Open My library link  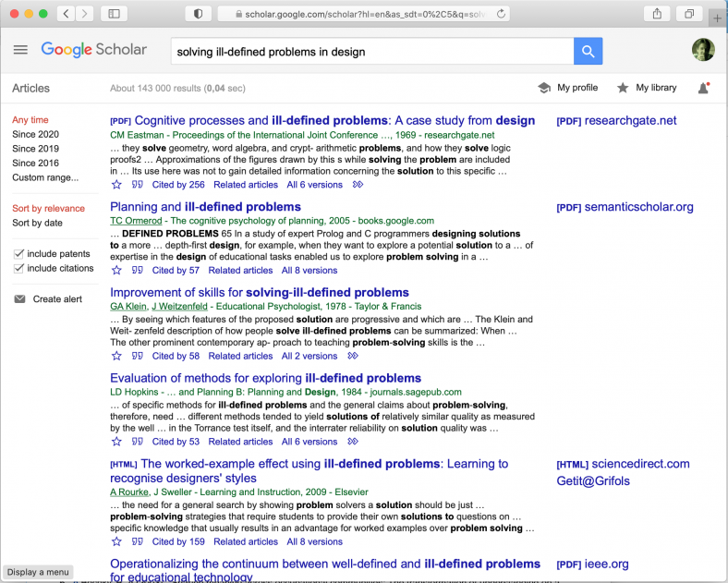[655, 88]
